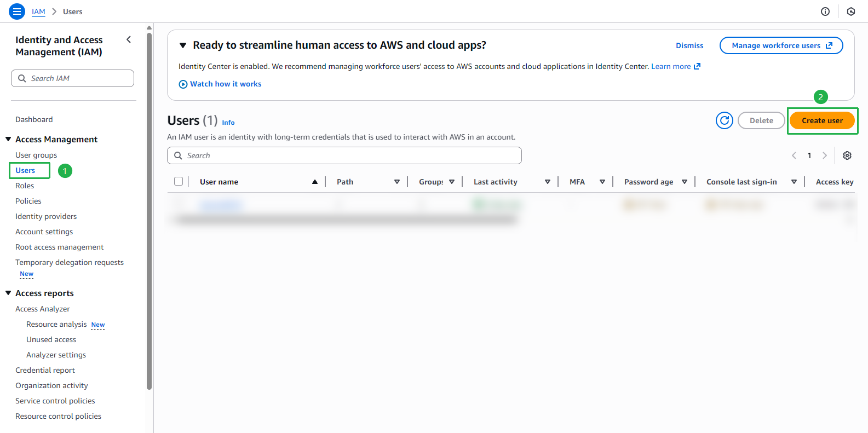
Task: Click into the Search IAM field
Action: pyautogui.click(x=72, y=78)
